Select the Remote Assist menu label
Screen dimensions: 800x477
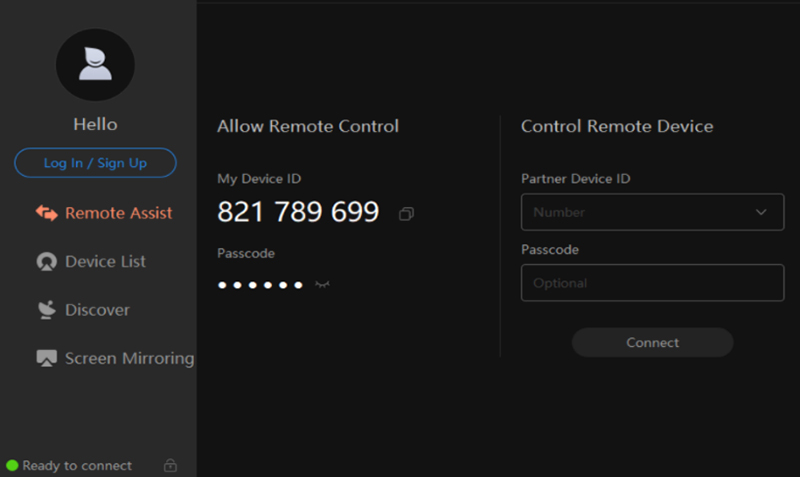(118, 213)
